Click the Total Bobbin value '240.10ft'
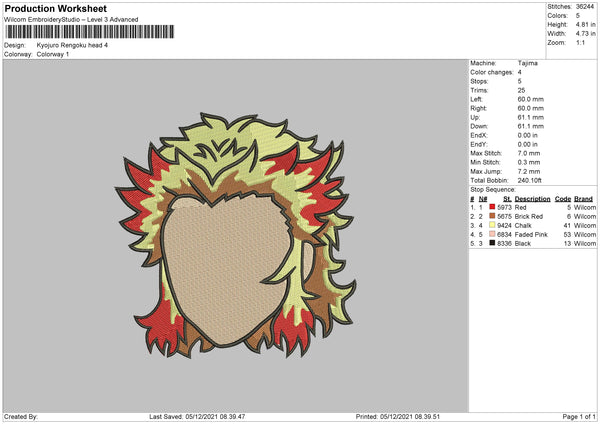This screenshot has height=424, width=600. coord(530,180)
